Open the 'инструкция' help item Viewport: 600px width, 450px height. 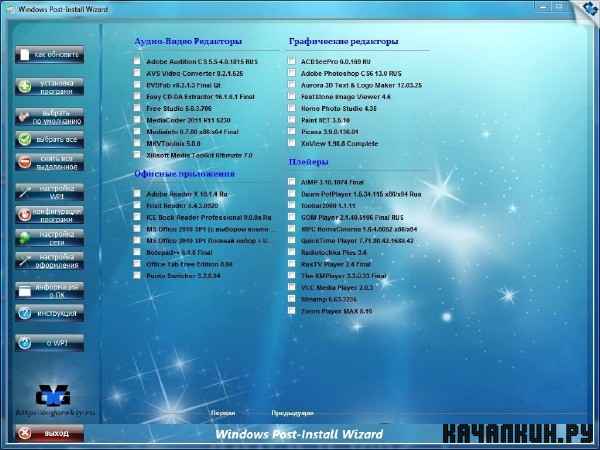click(50, 313)
